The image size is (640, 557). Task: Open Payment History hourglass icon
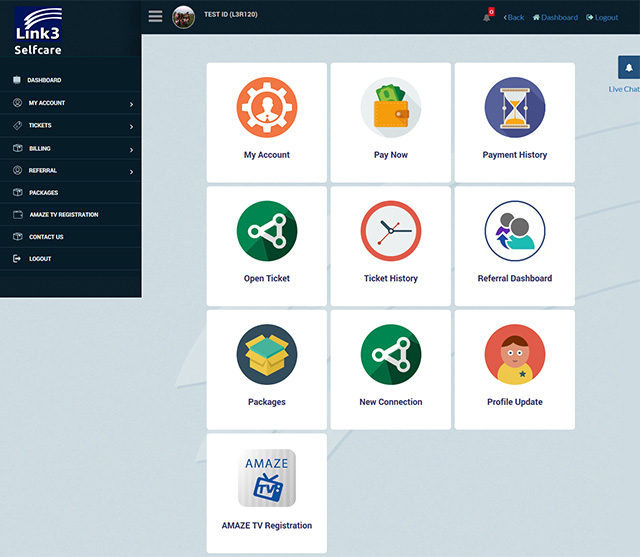click(x=515, y=108)
